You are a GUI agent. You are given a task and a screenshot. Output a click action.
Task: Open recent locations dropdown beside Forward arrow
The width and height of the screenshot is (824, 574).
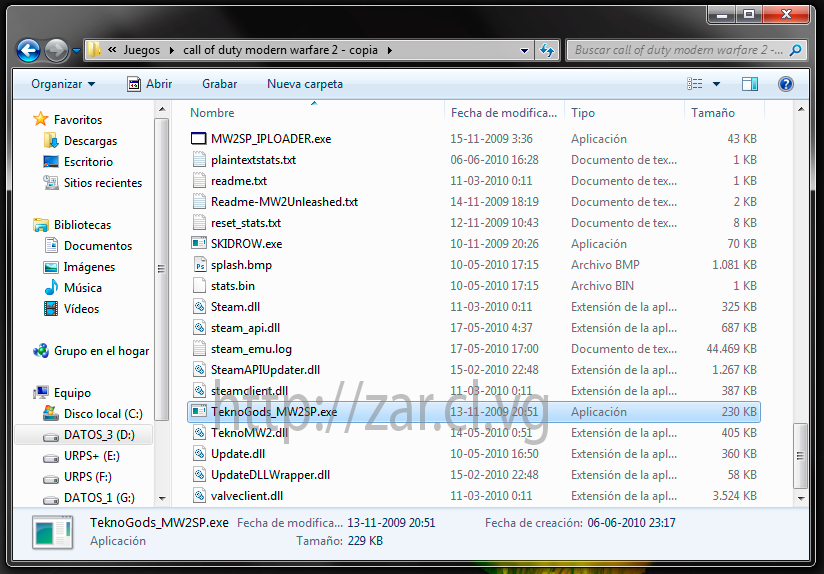pos(77,51)
